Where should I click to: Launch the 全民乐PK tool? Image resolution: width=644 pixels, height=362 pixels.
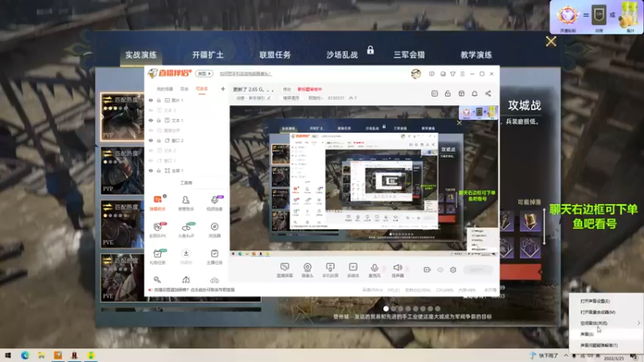click(157, 230)
